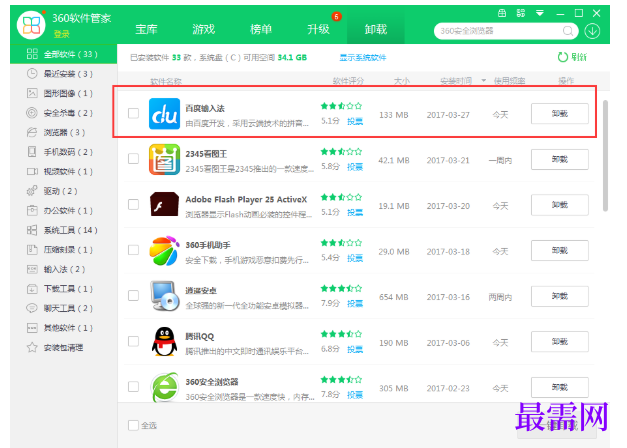The width and height of the screenshot is (627, 448).
Task: Click 投票 link for 逍遥安卓
Action: 355,304
